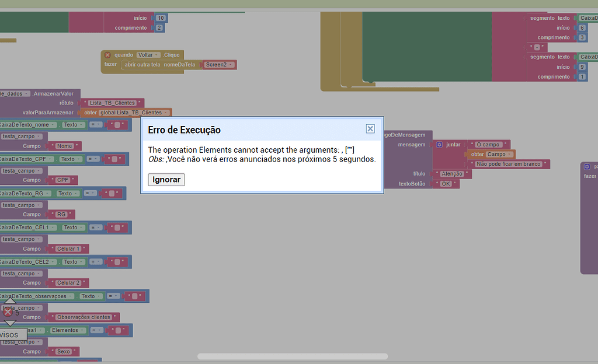The height and width of the screenshot is (364, 598).
Task: Click the mutator gear on the juntar block
Action: (x=439, y=144)
